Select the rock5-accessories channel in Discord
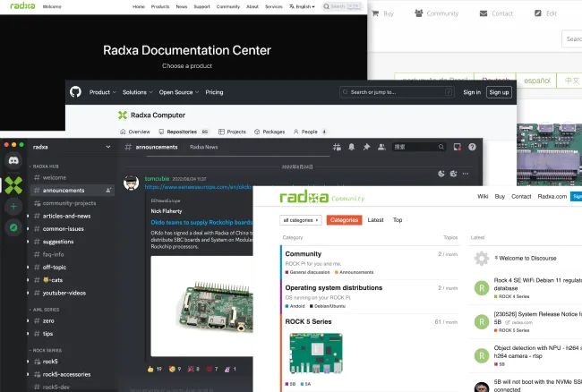The image size is (582, 392). click(66, 374)
